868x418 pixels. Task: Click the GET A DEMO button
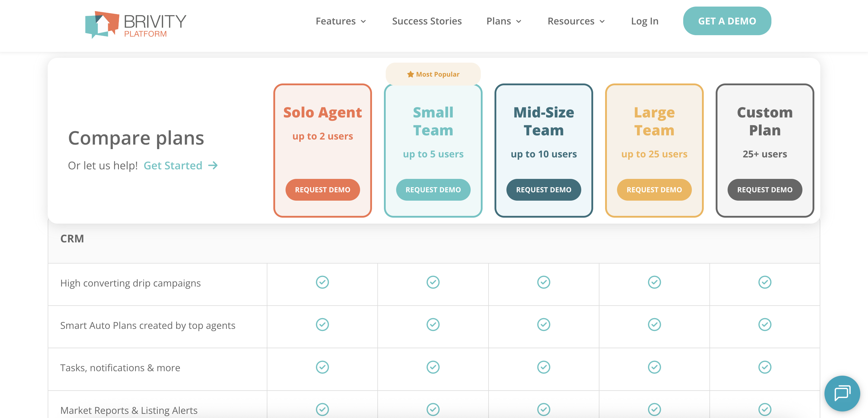tap(727, 21)
